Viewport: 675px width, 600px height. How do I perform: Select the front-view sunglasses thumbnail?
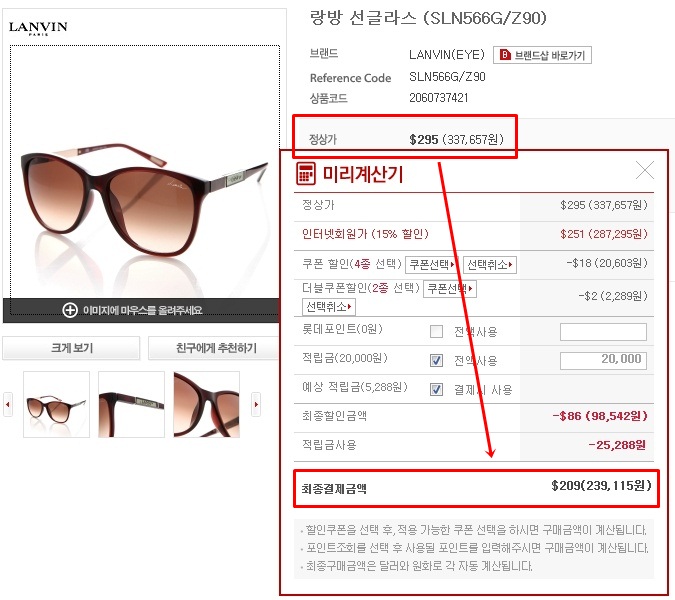(56, 405)
